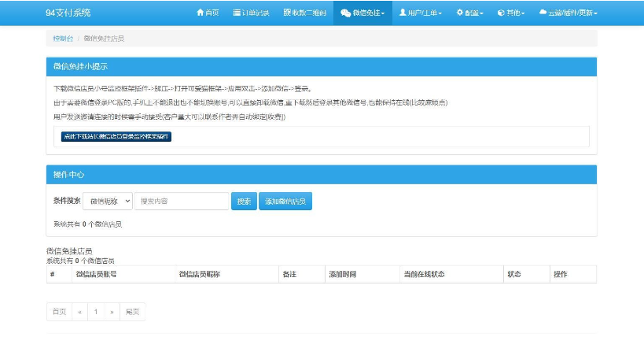Click the 条件搜索 label
644x337 pixels.
pyautogui.click(x=67, y=201)
